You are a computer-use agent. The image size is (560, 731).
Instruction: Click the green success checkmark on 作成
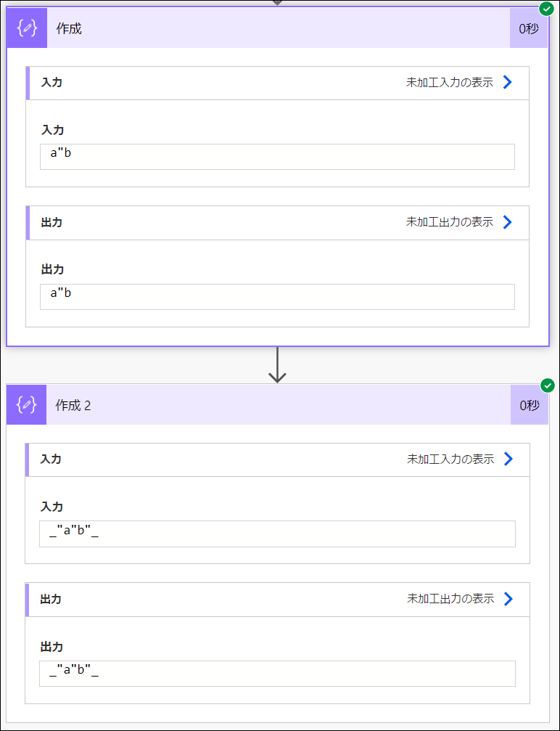(x=546, y=9)
